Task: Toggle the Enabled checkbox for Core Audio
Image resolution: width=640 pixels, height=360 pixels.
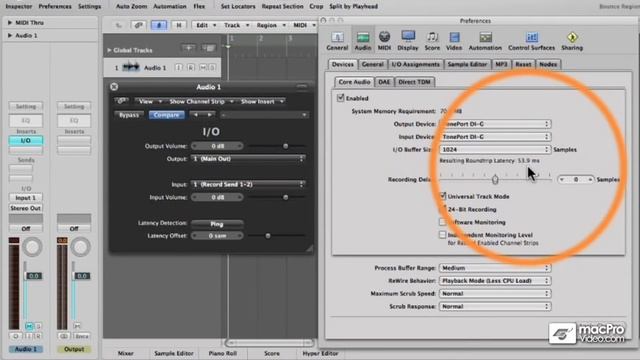Action: click(x=340, y=98)
